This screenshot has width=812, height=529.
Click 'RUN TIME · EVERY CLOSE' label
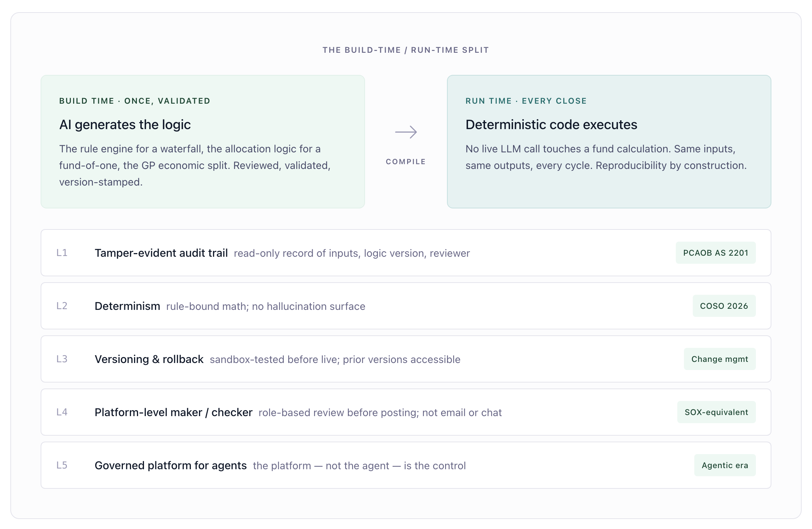coord(526,101)
